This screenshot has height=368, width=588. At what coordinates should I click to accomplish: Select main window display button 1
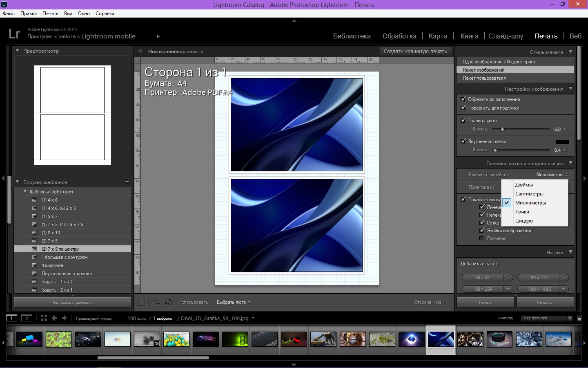[x=11, y=318]
